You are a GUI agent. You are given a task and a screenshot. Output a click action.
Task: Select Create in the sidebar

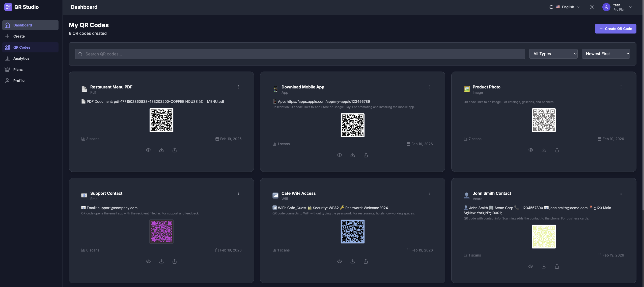19,36
